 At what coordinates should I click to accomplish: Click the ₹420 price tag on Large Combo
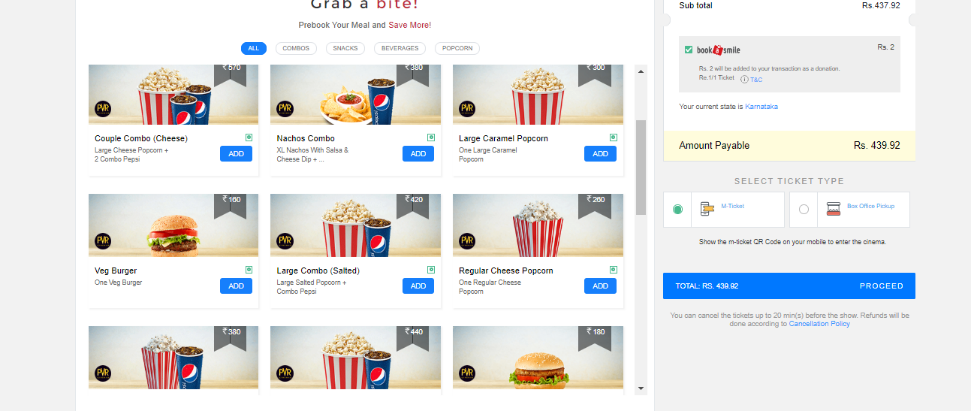(x=412, y=206)
